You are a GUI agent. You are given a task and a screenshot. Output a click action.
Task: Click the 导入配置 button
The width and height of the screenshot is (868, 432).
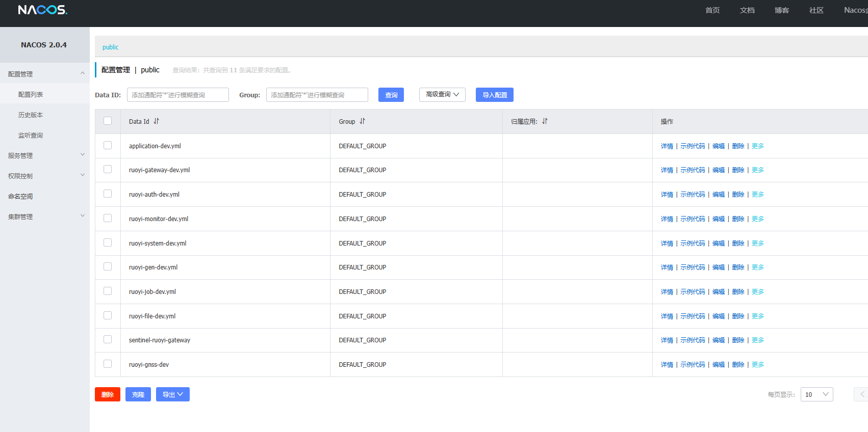[x=495, y=95]
